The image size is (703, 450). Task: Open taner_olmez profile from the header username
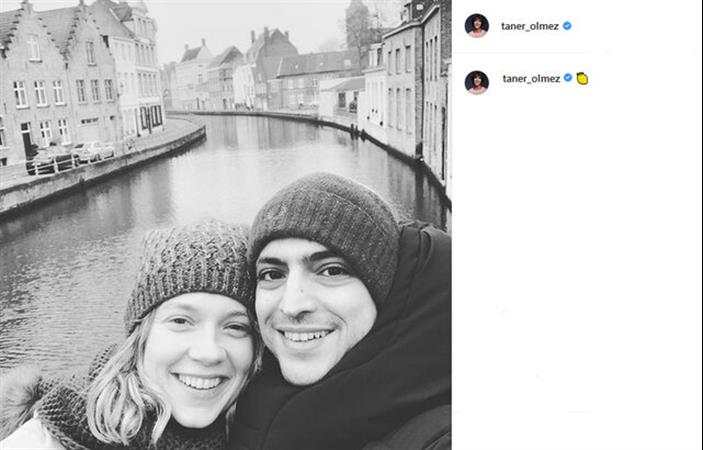(x=530, y=26)
